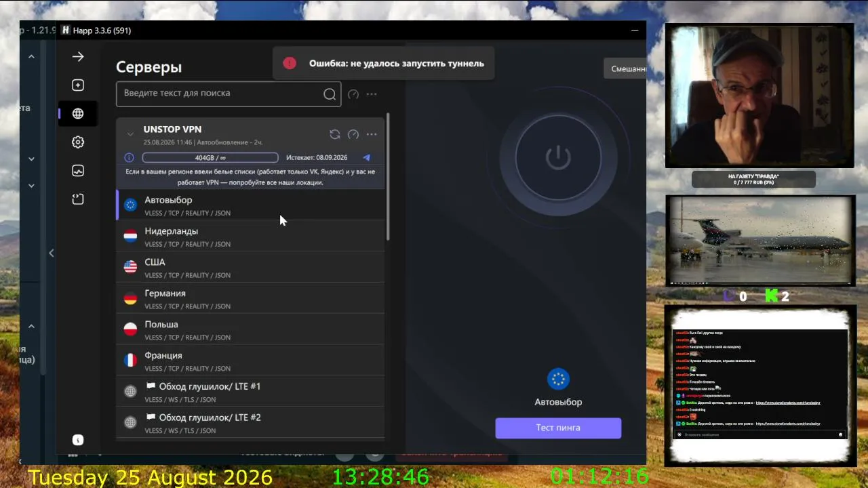Click the globe icon of LTE #1 server

130,392
